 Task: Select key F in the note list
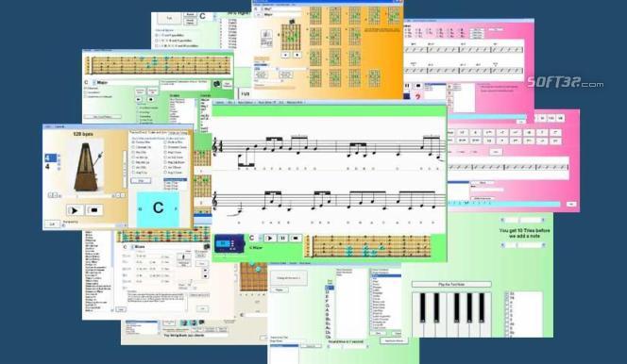click(x=328, y=301)
